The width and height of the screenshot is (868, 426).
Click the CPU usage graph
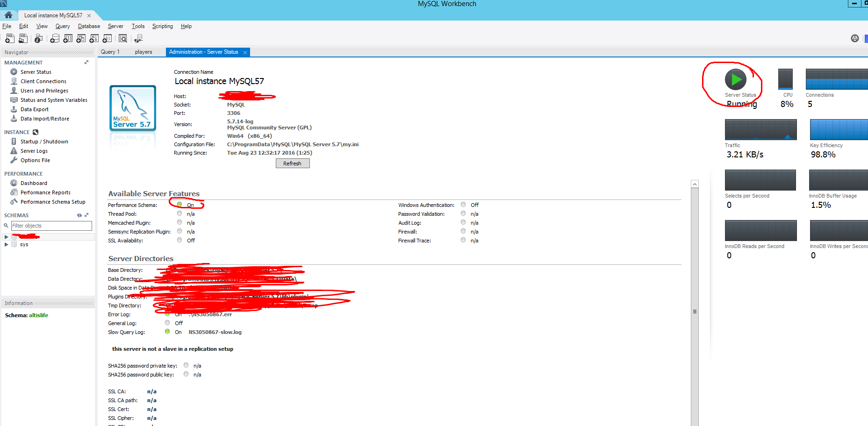pos(785,79)
